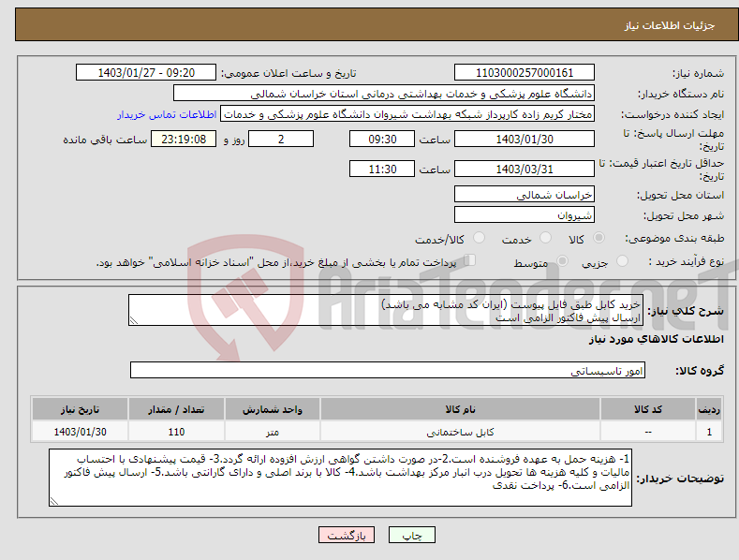Click the delivery province field خراسان شمالی

click(x=525, y=194)
